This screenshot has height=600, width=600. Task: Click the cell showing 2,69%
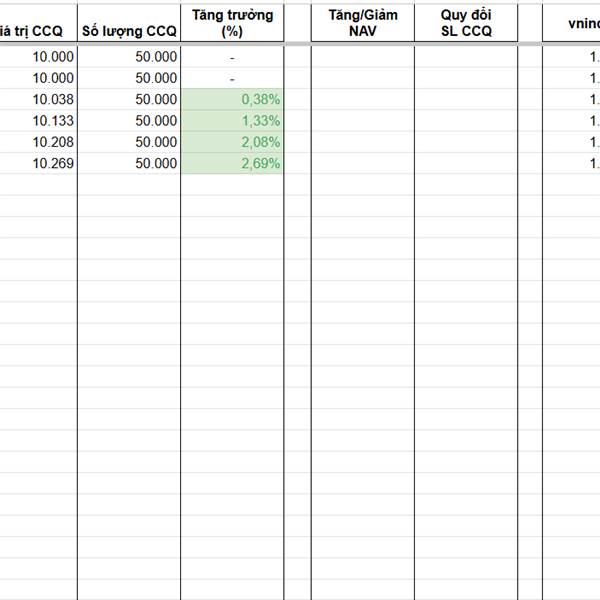tap(232, 163)
